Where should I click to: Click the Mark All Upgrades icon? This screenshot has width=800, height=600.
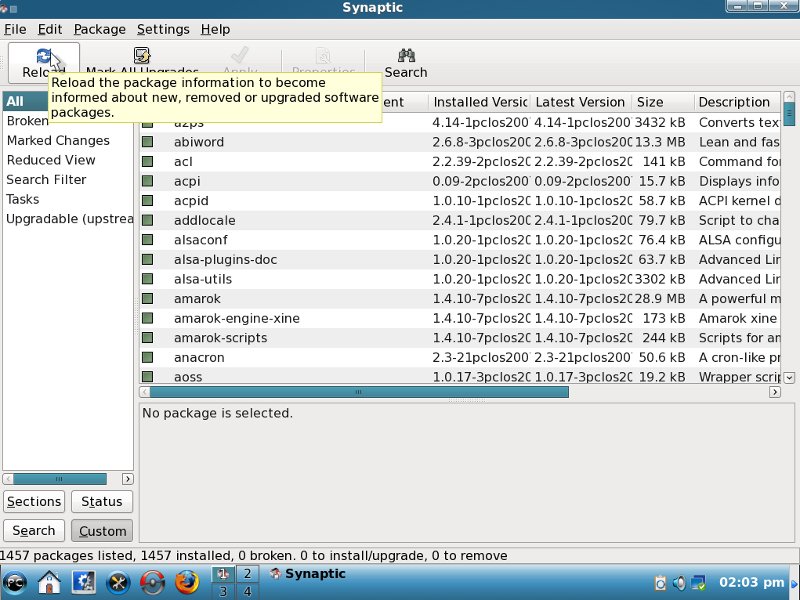coord(142,56)
